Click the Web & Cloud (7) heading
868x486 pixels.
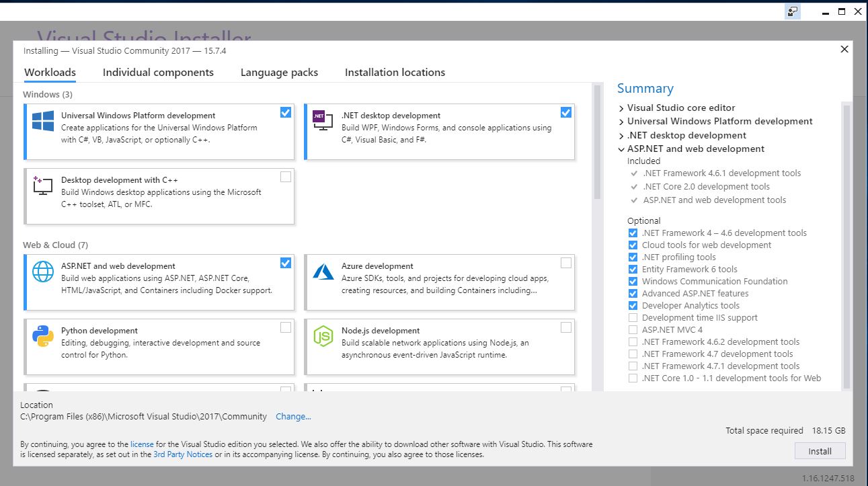click(55, 245)
